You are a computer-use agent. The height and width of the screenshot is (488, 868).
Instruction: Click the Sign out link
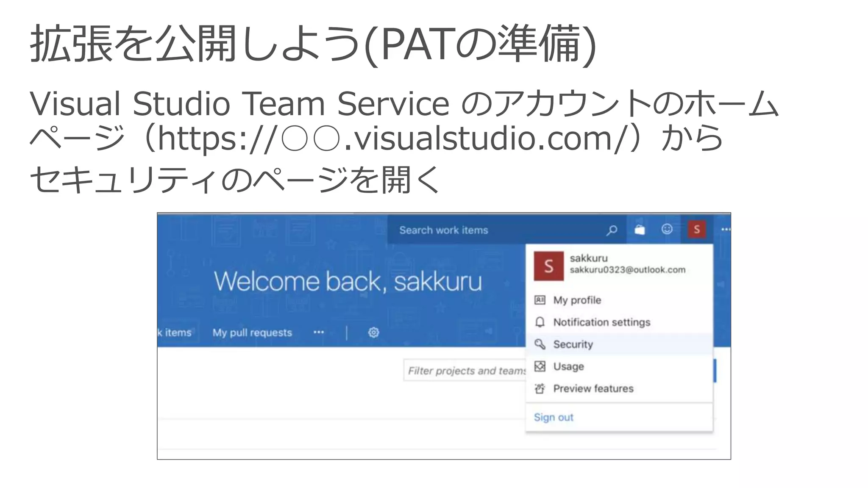click(x=553, y=417)
